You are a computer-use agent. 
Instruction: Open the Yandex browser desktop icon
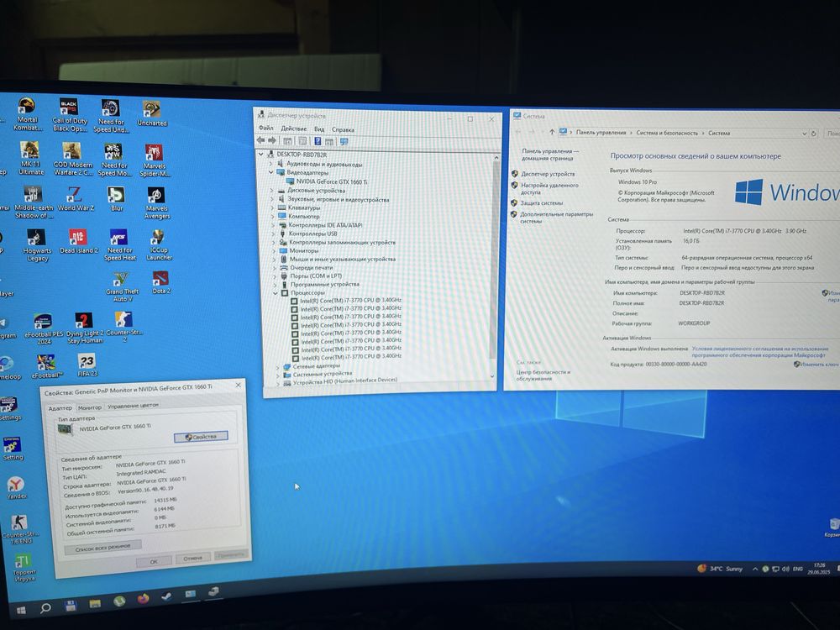16,487
